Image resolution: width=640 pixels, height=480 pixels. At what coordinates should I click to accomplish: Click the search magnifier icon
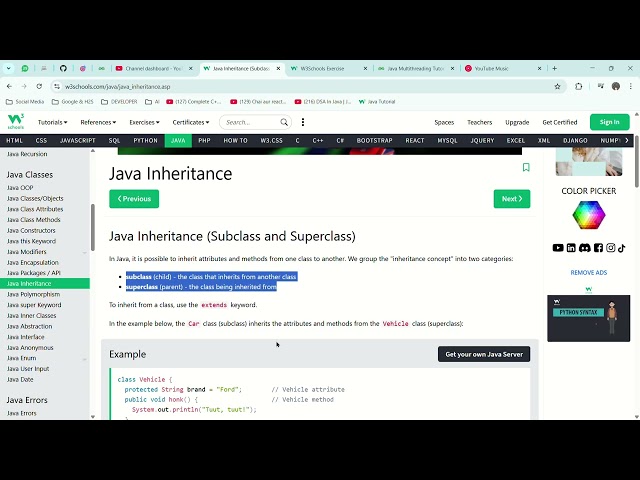(284, 122)
